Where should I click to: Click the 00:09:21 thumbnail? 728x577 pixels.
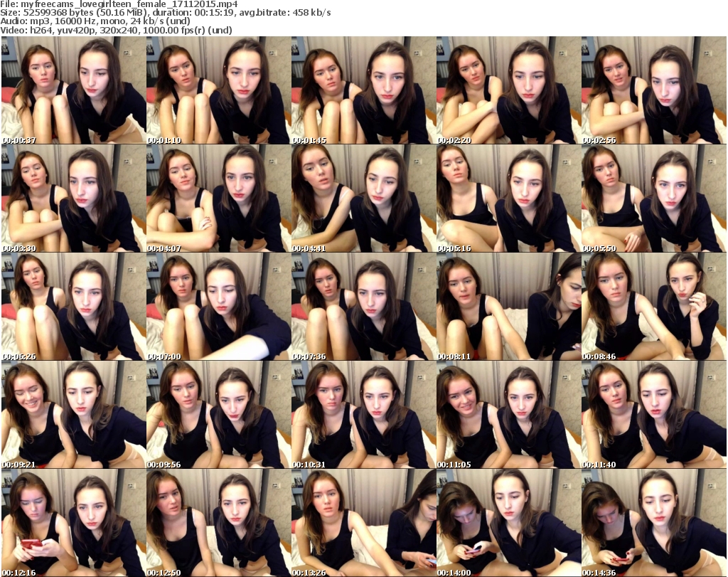pyautogui.click(x=73, y=415)
